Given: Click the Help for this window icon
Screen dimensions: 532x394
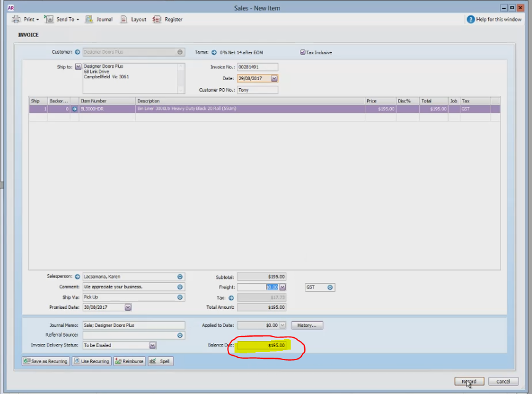Looking at the screenshot, I should 470,19.
